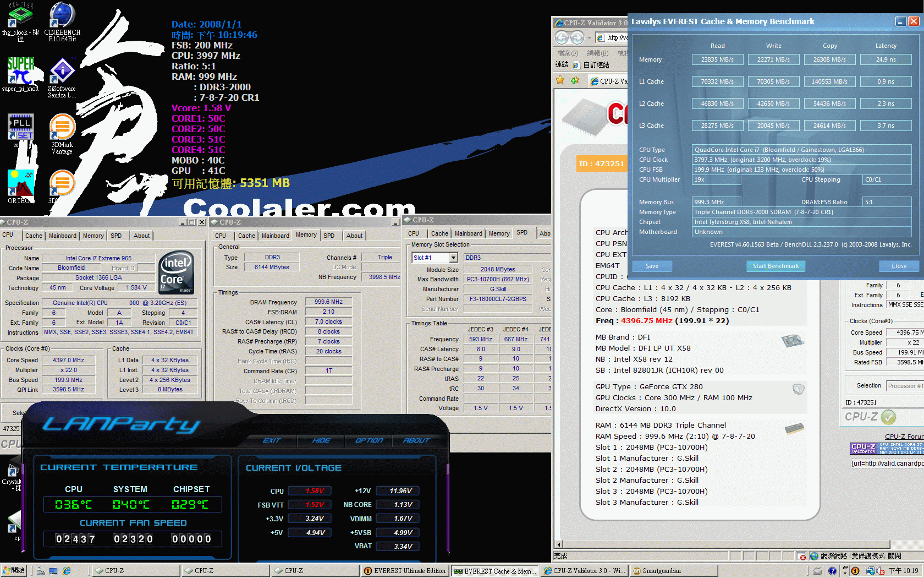Click the Start Benchmark button in EVEREST
Viewport: 924px width, 578px height.
pyautogui.click(x=776, y=266)
